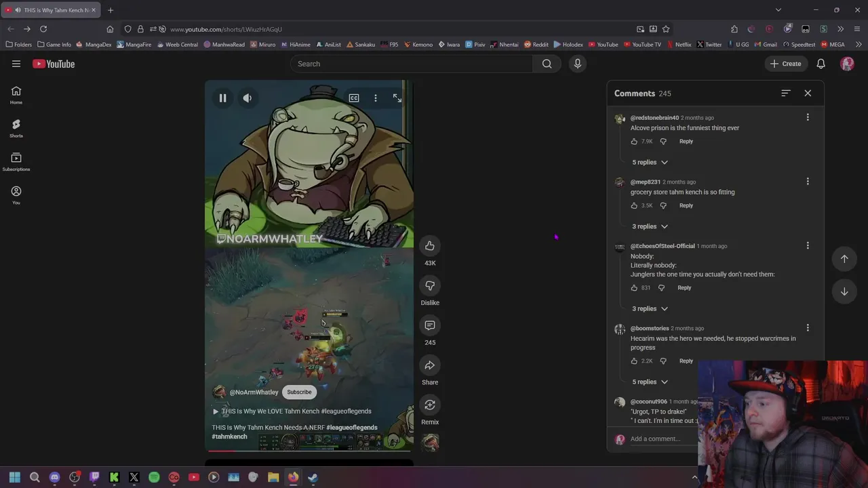The width and height of the screenshot is (868, 488).
Task: Click the Remix icon
Action: 430,405
